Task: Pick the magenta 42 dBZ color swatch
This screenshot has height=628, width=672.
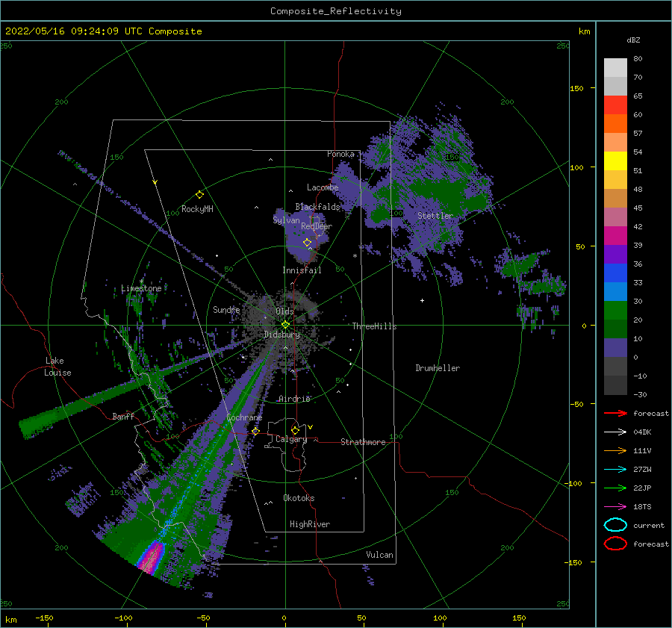Action: point(615,235)
